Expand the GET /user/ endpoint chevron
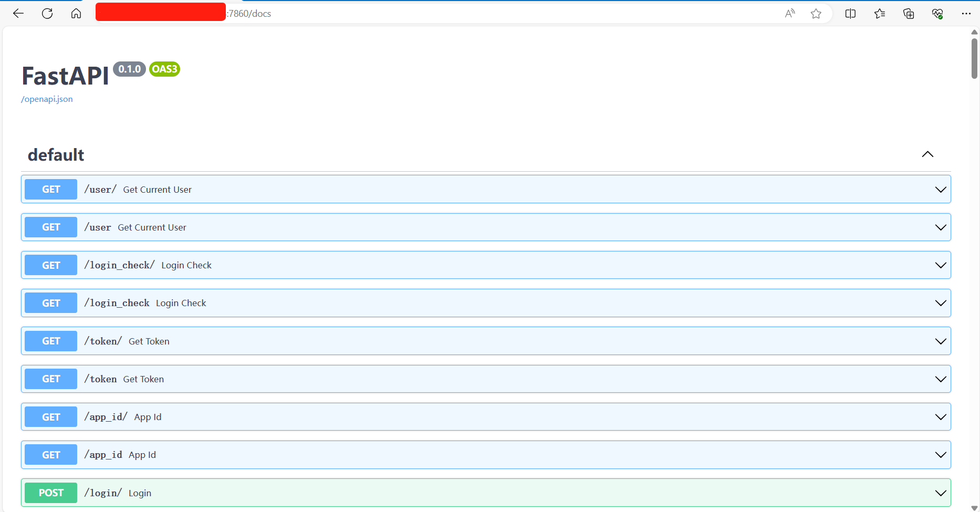980x512 pixels. tap(941, 190)
